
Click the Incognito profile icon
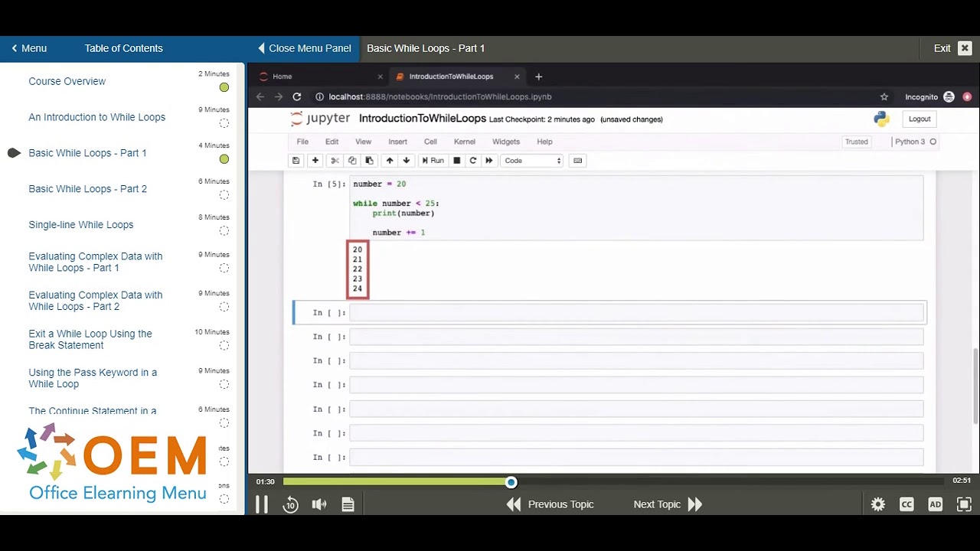tap(949, 96)
